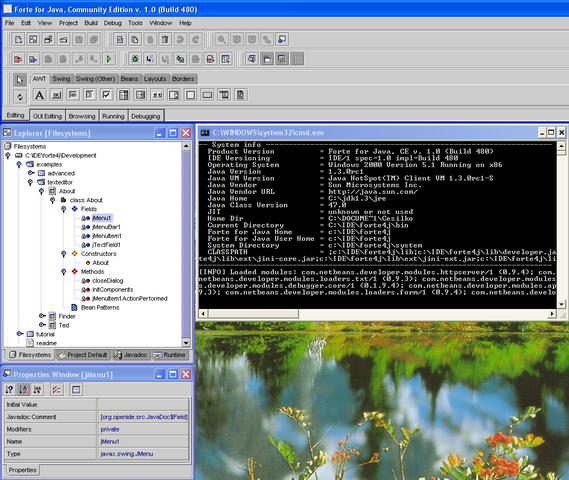Click the Compile icon at the build toolbar start
Screen dimensions: 569x480
tap(18, 59)
